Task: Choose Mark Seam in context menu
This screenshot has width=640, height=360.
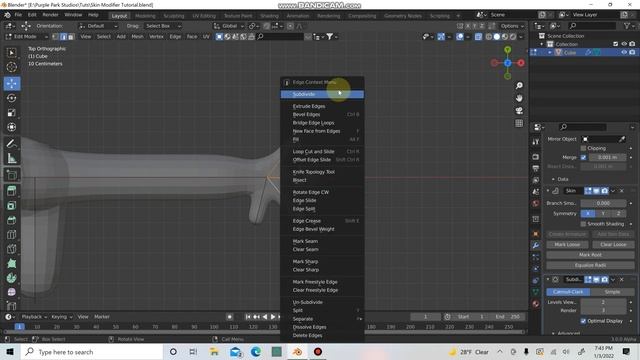Action: [x=322, y=241]
